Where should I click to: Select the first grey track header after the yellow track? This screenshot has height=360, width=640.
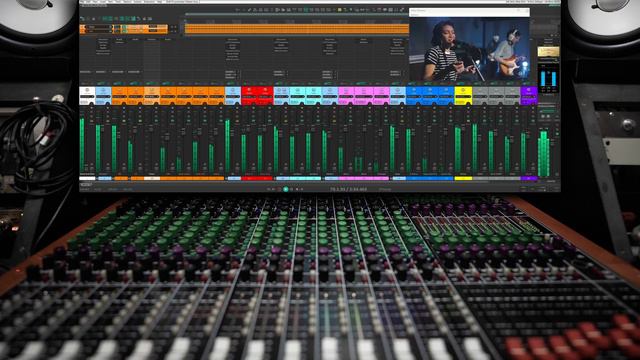click(480, 96)
